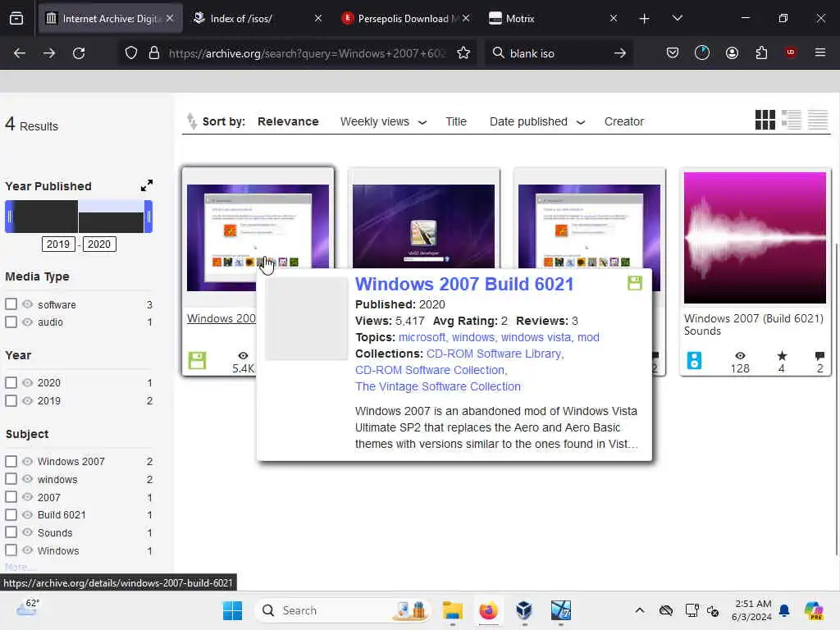The height and width of the screenshot is (630, 840).
Task: Click the start year 2019 field
Action: tap(58, 244)
